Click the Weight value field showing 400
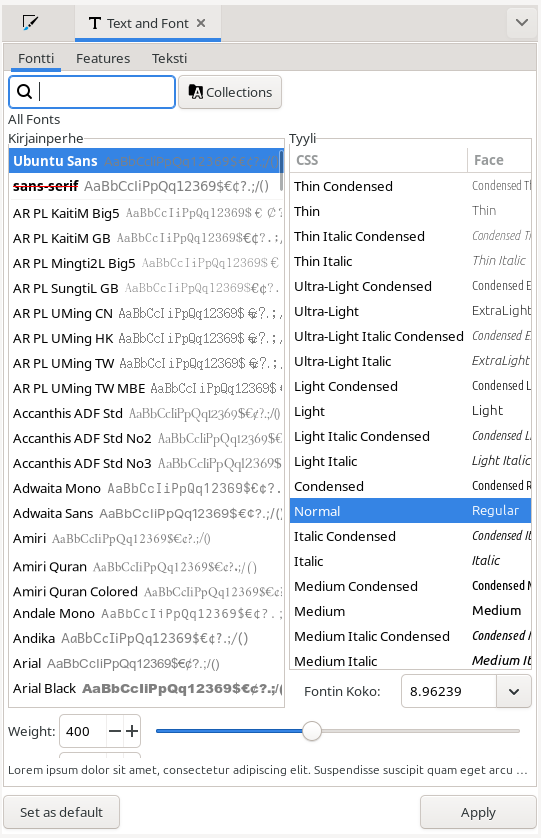The image size is (541, 838). tap(83, 731)
